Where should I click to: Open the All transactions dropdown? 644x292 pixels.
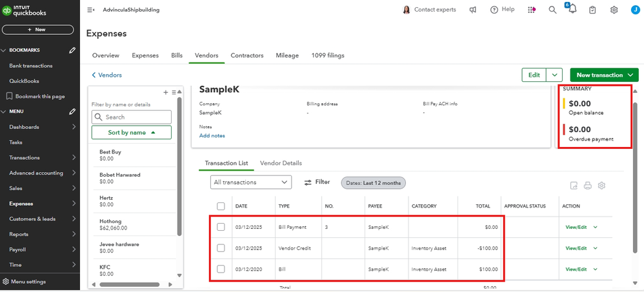coord(251,182)
